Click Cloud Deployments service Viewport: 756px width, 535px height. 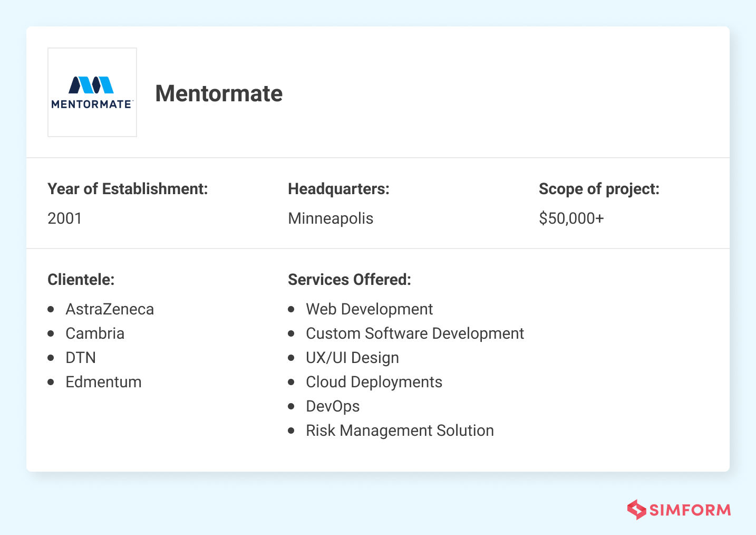pyautogui.click(x=374, y=382)
